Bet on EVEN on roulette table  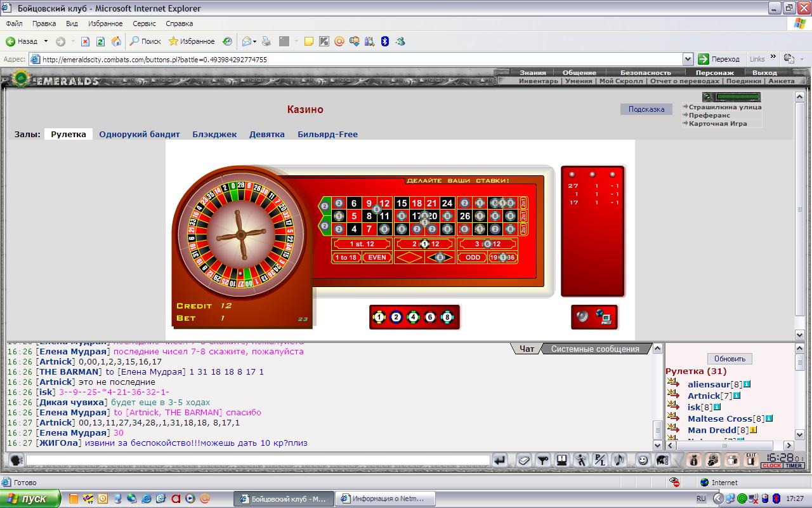pos(377,257)
